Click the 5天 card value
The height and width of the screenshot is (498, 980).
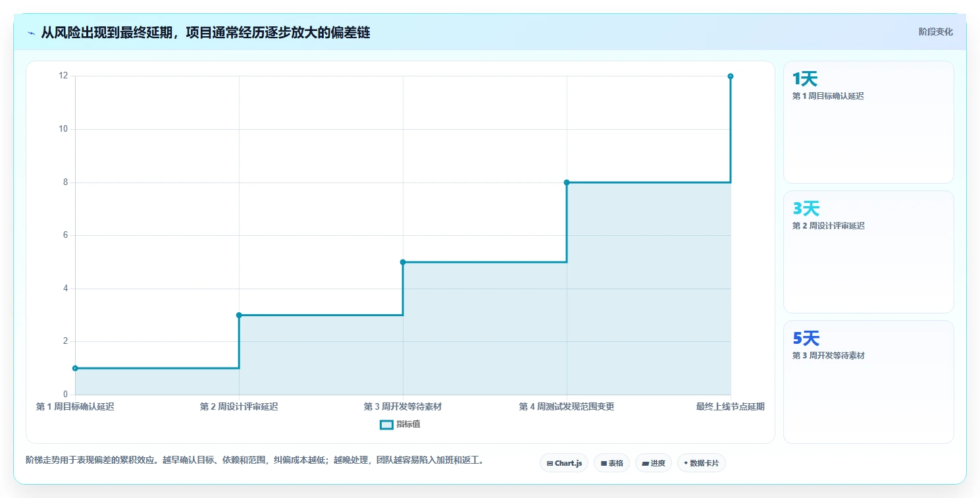point(806,339)
